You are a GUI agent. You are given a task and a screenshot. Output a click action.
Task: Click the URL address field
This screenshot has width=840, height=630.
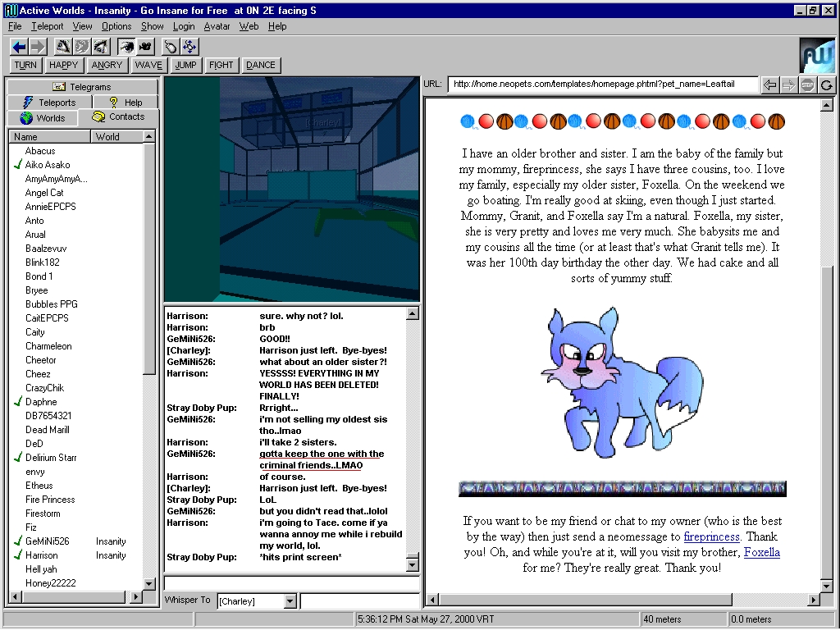(603, 84)
